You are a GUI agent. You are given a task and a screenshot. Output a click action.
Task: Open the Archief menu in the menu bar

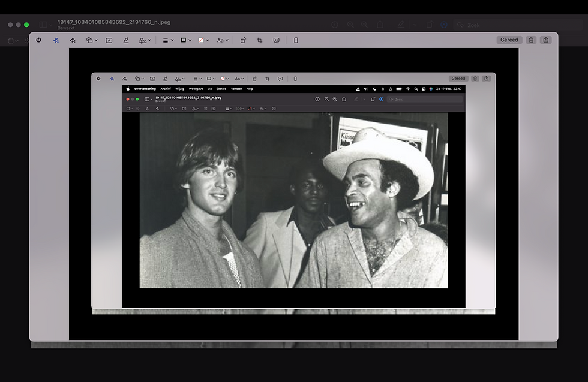(x=166, y=89)
